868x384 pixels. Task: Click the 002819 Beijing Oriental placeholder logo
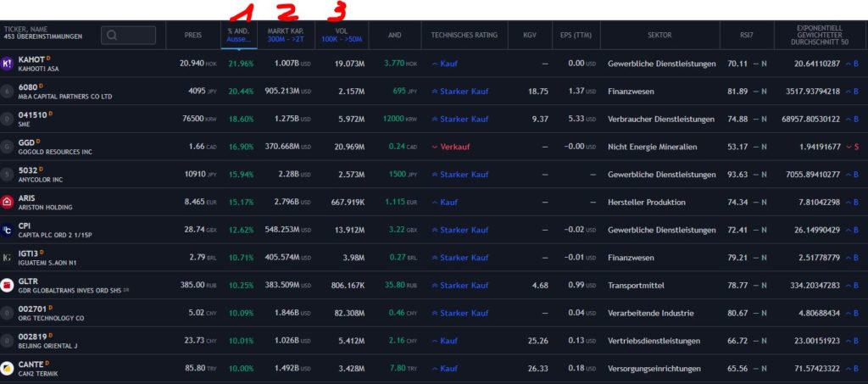click(x=7, y=341)
